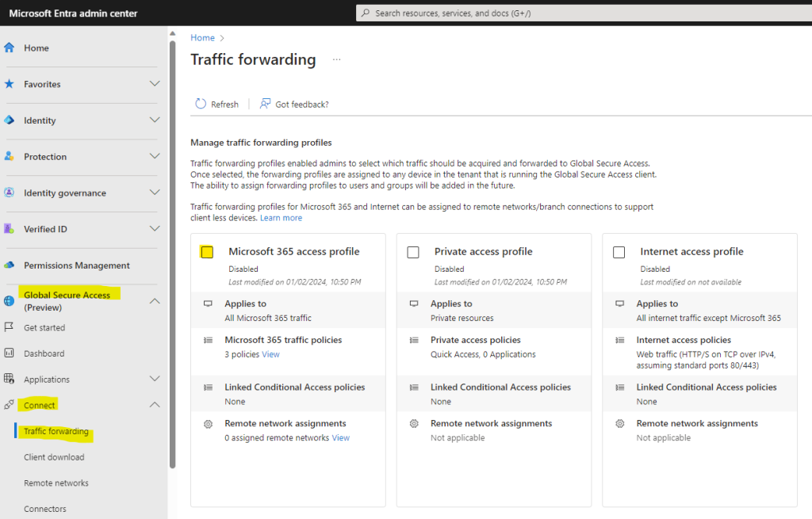Click the ellipsis next to Traffic forwarding title
This screenshot has height=519, width=812.
pyautogui.click(x=336, y=59)
